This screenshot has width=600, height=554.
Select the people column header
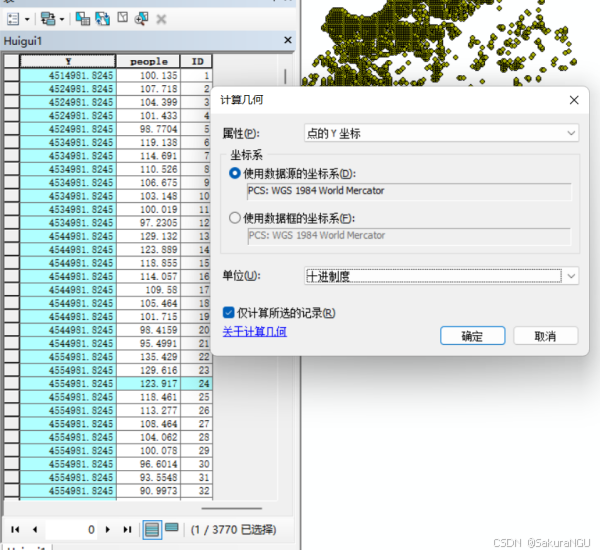coord(148,61)
